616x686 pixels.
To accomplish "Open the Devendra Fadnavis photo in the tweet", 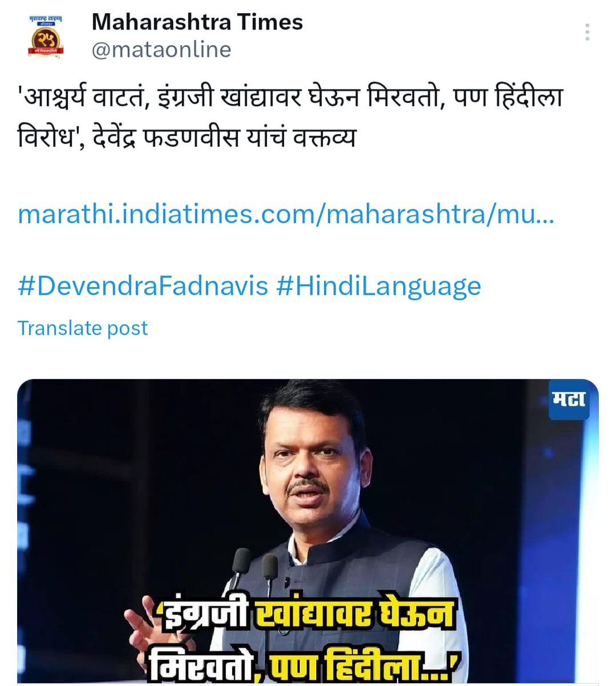I will pos(308,531).
